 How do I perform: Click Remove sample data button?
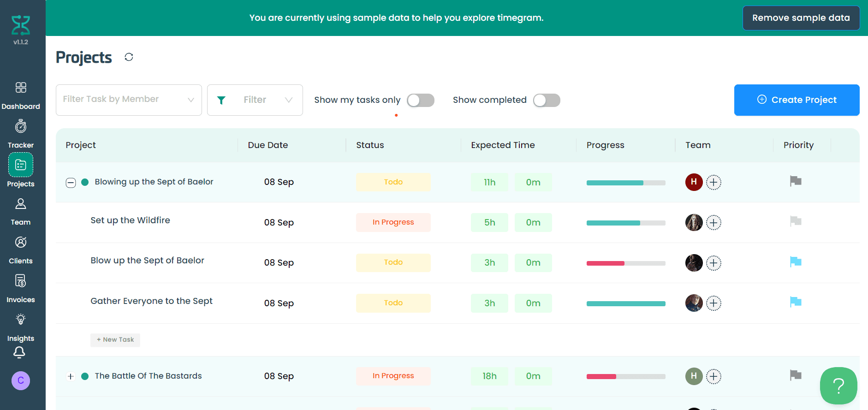[801, 18]
